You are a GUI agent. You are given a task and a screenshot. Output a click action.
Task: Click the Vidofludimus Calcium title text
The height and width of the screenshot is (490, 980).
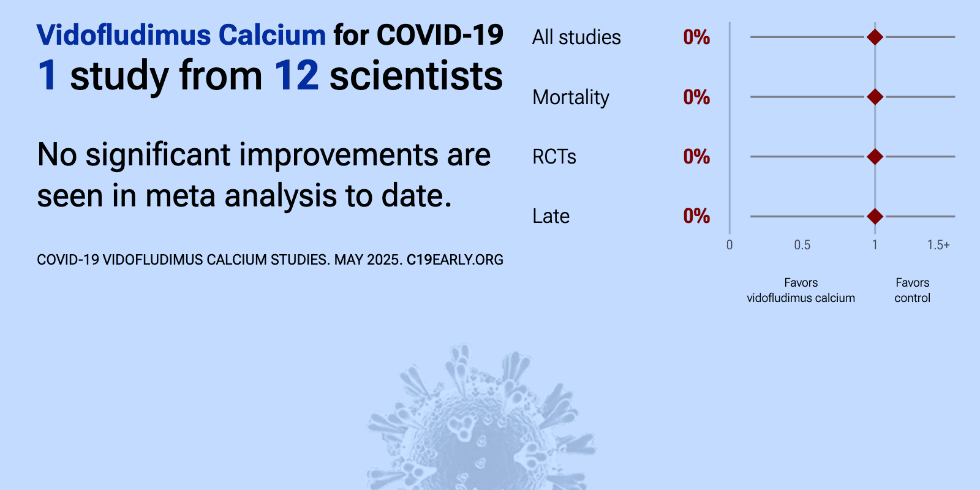pos(181,35)
